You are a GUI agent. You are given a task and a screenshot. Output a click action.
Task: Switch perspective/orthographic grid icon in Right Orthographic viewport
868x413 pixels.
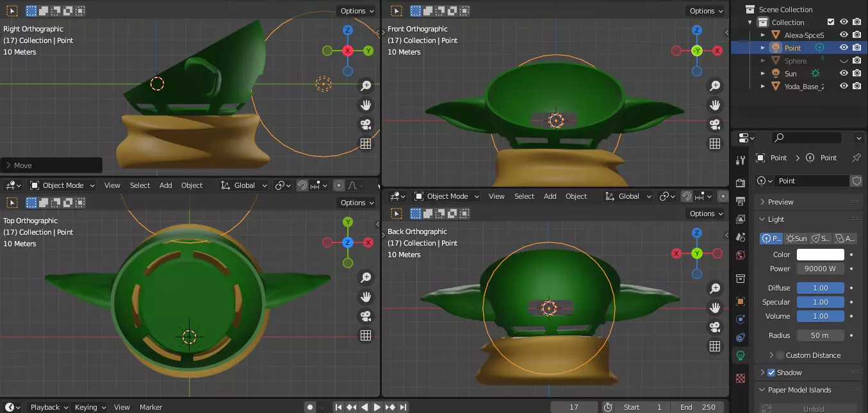[x=366, y=144]
